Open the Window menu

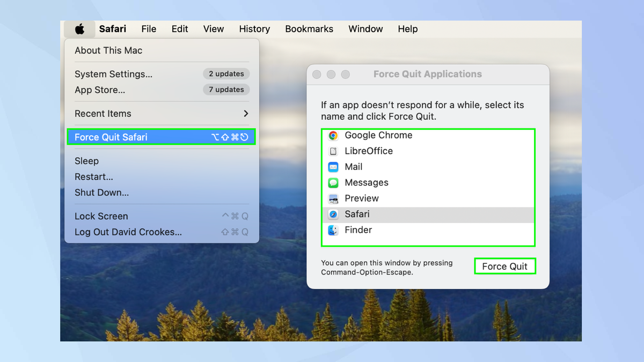[365, 29]
